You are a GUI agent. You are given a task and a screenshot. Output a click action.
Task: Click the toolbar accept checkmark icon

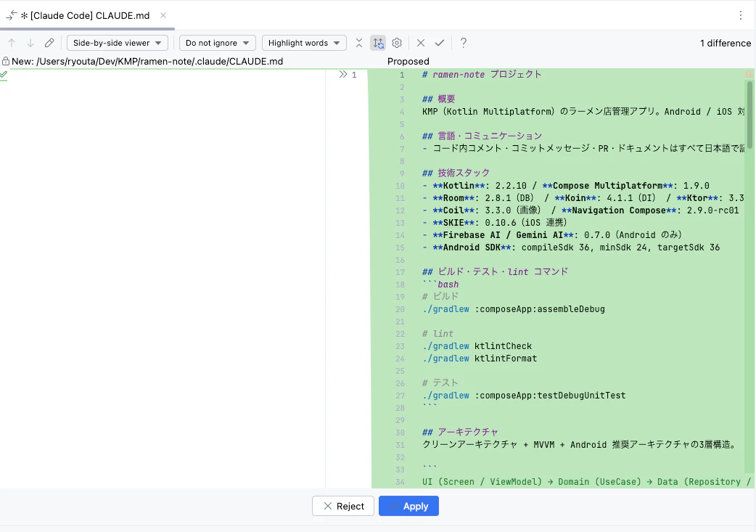(x=439, y=43)
